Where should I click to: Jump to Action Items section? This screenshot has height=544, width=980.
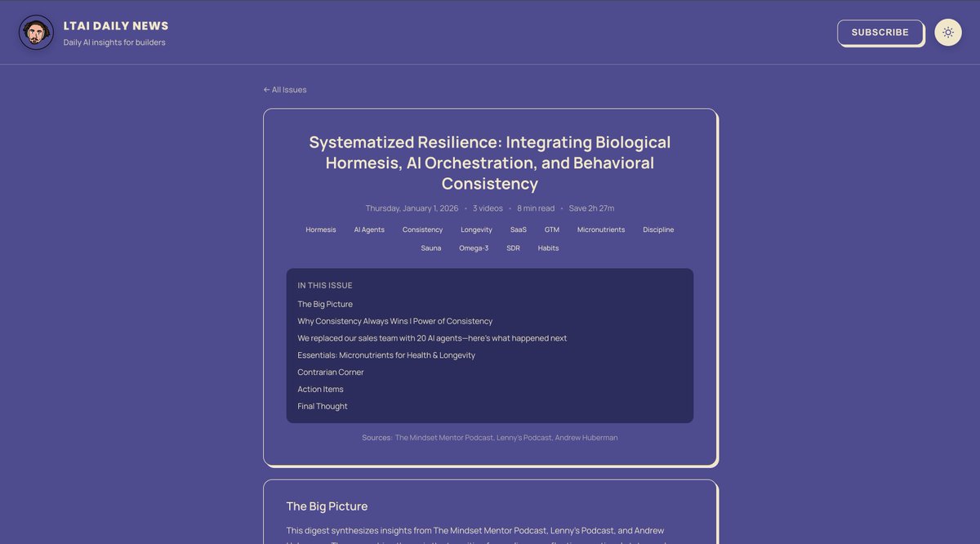[x=320, y=390]
